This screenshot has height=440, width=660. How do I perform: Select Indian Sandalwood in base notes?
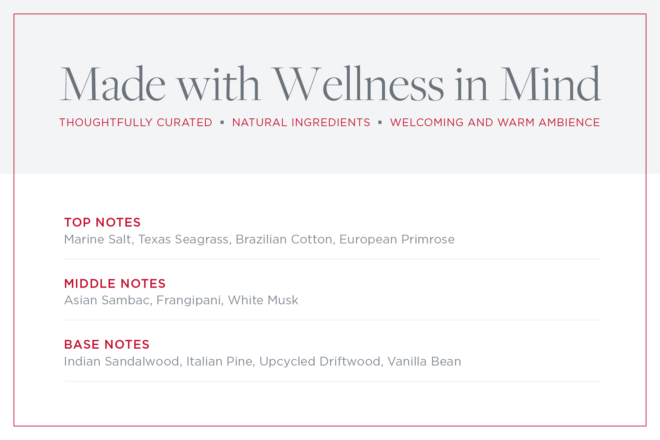[120, 361]
